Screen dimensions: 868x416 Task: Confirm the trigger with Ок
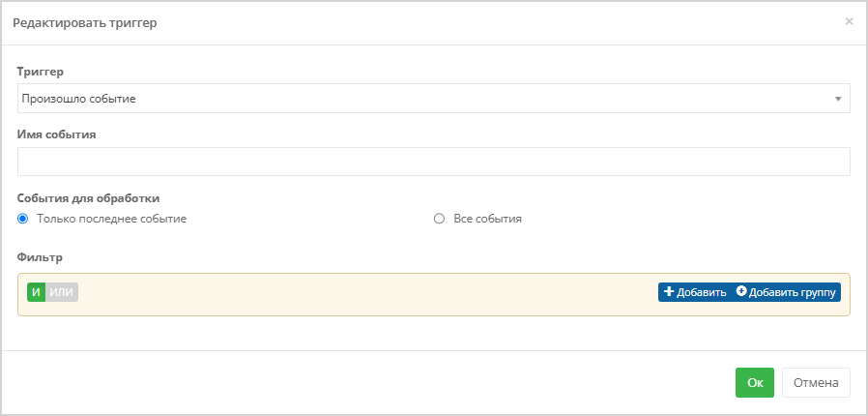(755, 383)
